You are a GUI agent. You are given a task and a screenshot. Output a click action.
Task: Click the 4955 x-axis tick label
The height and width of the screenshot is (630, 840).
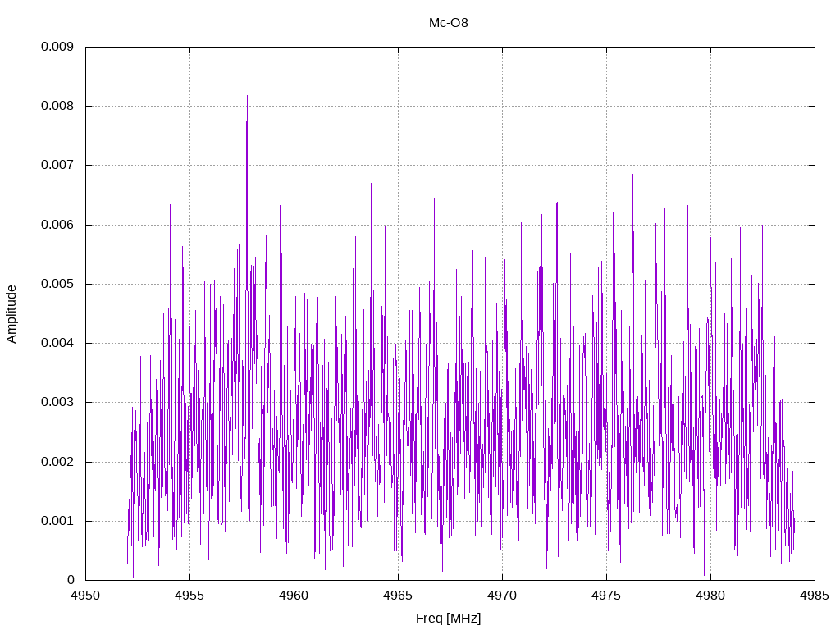pos(189,596)
